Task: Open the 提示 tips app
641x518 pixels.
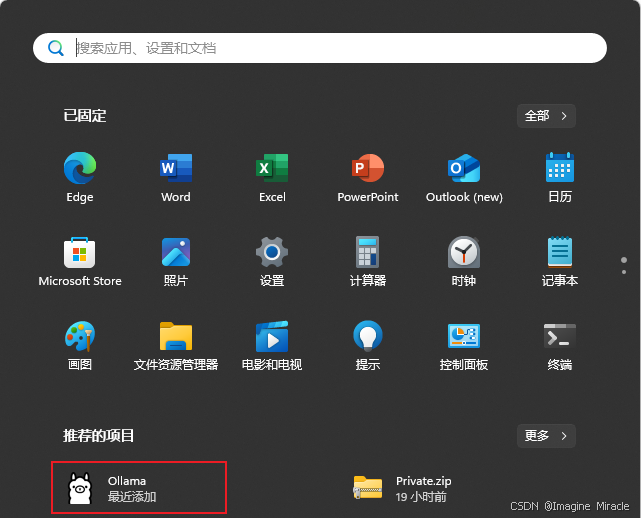Action: (368, 345)
